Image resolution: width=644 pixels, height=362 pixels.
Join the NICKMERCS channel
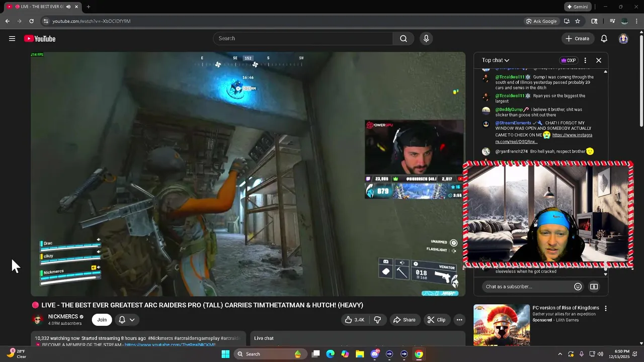click(x=102, y=320)
